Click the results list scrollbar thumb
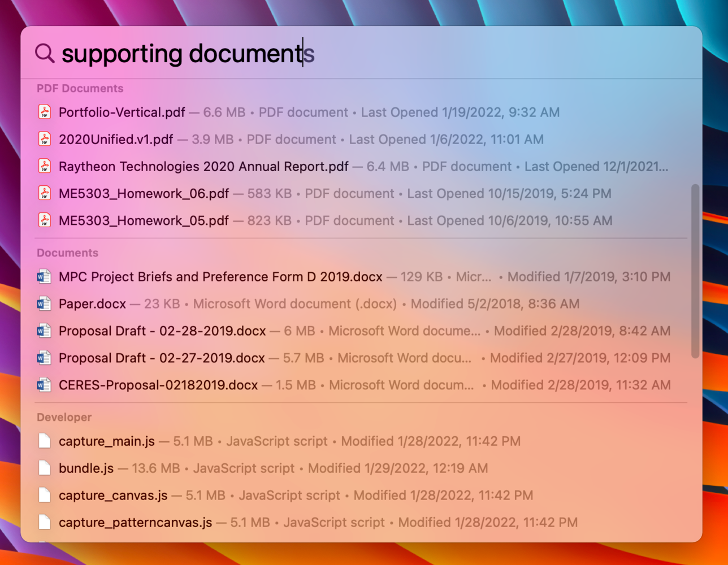Screen dimensions: 728x565 (695, 271)
